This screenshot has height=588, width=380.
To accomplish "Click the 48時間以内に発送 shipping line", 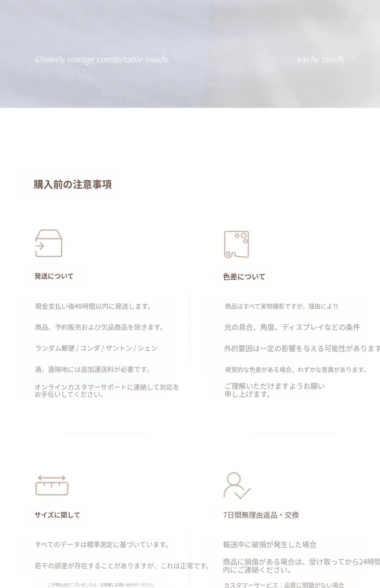I will coord(93,306).
